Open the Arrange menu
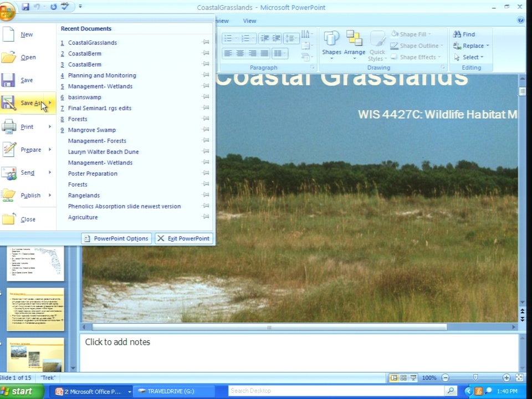 [x=355, y=45]
